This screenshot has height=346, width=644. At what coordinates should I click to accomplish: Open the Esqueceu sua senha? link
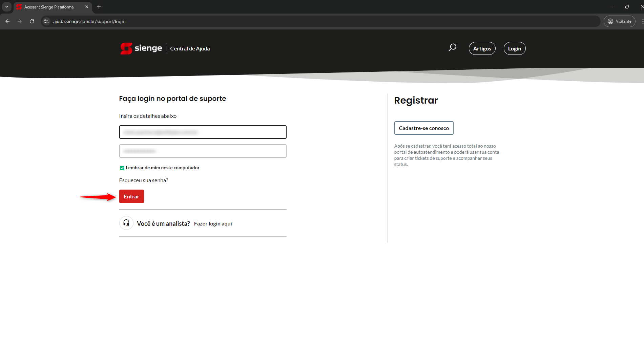coord(144,180)
